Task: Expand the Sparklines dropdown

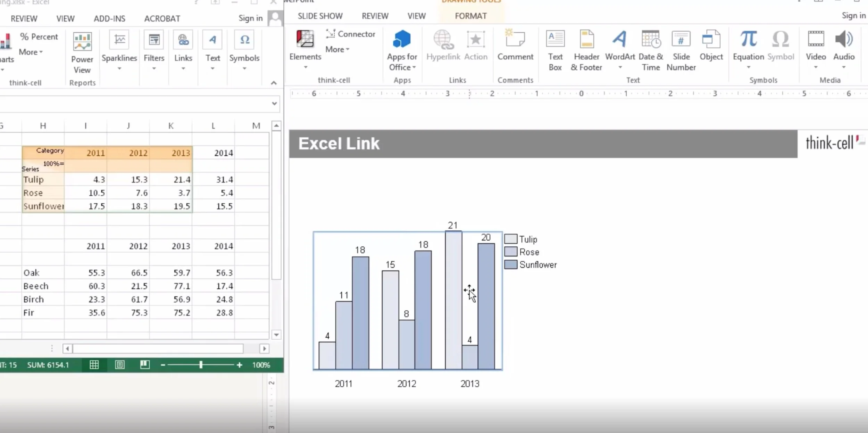Action: click(x=119, y=68)
